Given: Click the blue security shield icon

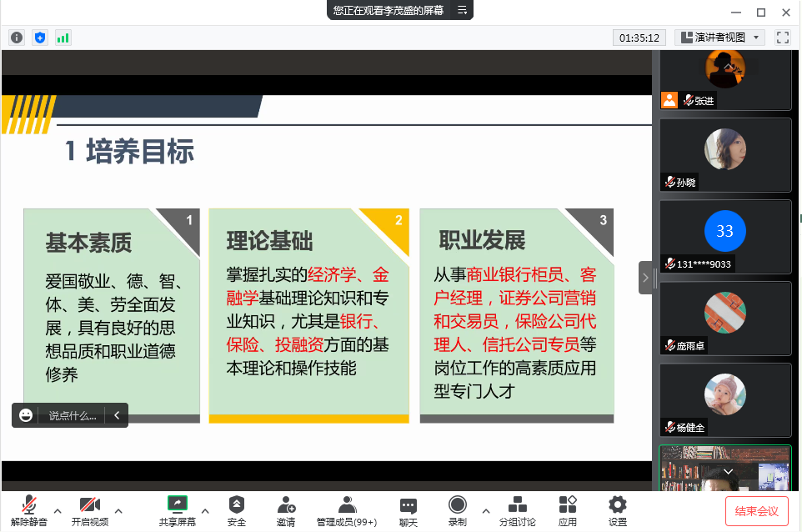Looking at the screenshot, I should pyautogui.click(x=40, y=38).
